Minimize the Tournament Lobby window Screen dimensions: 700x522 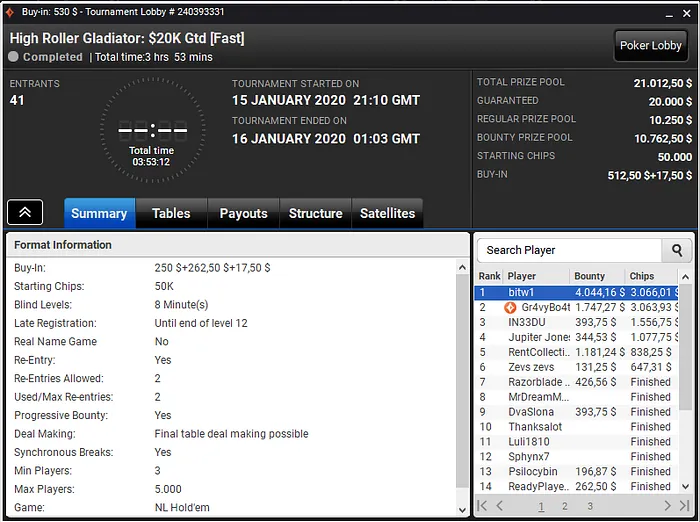tap(669, 14)
